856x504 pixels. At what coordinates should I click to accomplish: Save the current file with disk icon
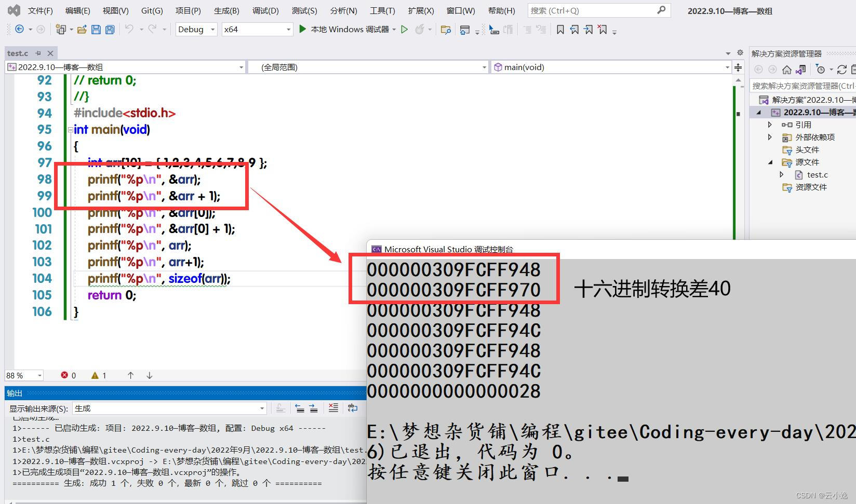click(96, 30)
